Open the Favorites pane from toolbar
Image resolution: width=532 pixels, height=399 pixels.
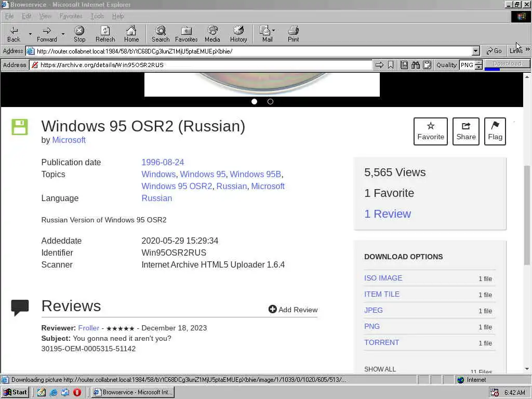point(187,34)
